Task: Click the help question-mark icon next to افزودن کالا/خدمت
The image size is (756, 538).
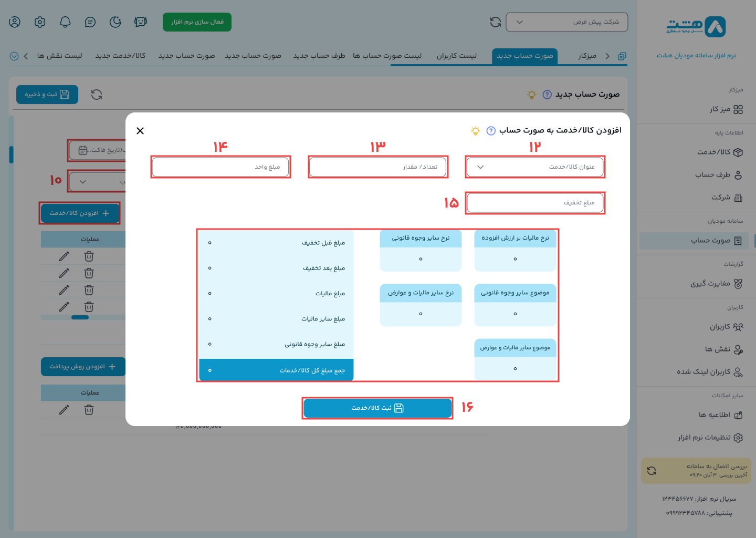Action: tap(490, 131)
